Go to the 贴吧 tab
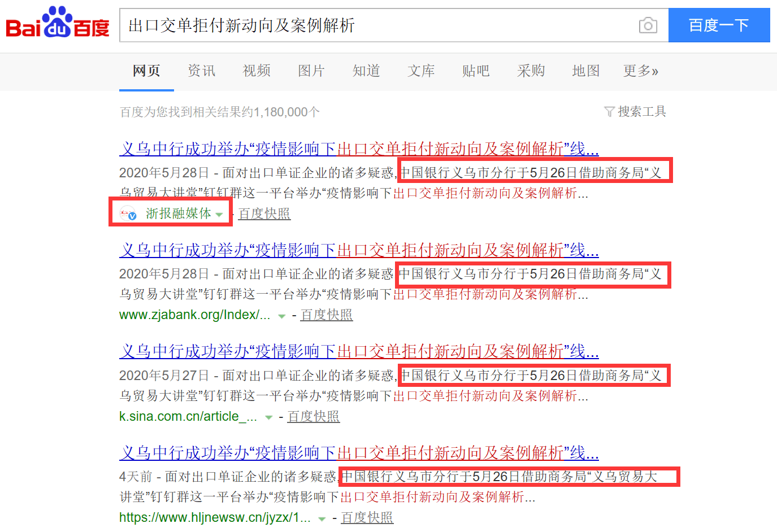 coord(476,71)
